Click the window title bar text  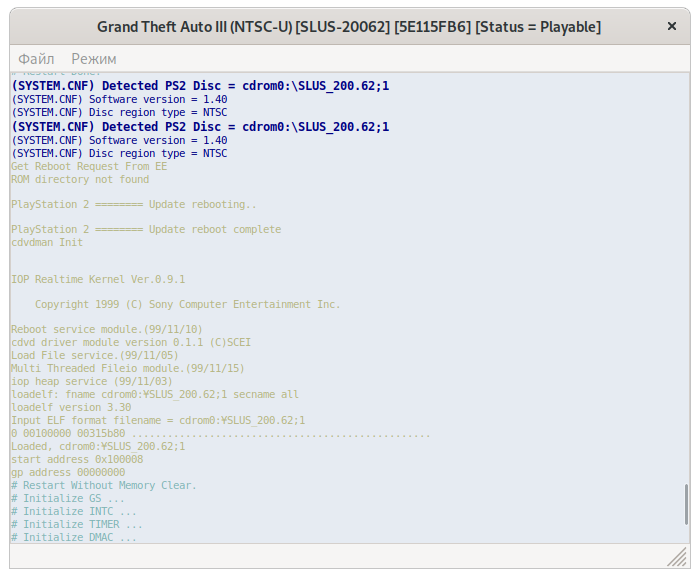[349, 27]
